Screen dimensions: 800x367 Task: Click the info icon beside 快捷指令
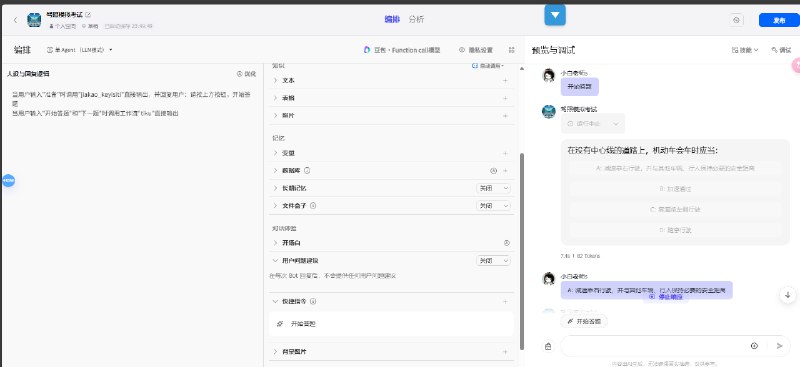point(313,301)
